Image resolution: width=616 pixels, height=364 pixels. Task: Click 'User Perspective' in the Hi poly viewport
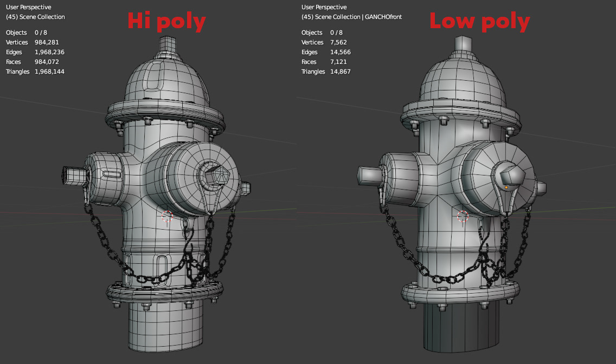click(28, 7)
